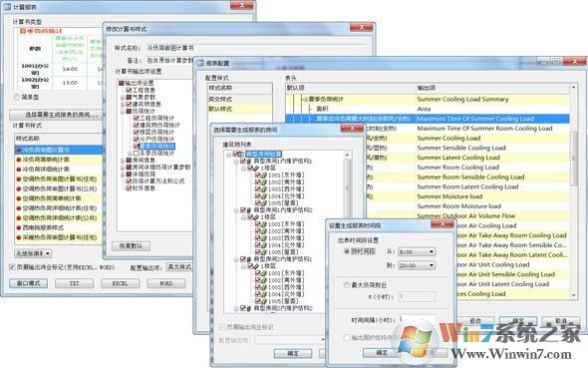Open the dropdown below the 样式名称 list

(x=33, y=253)
